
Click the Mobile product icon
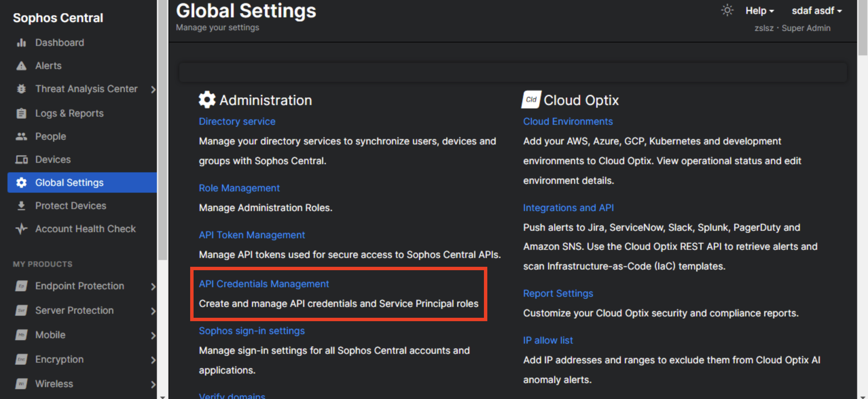(x=21, y=335)
